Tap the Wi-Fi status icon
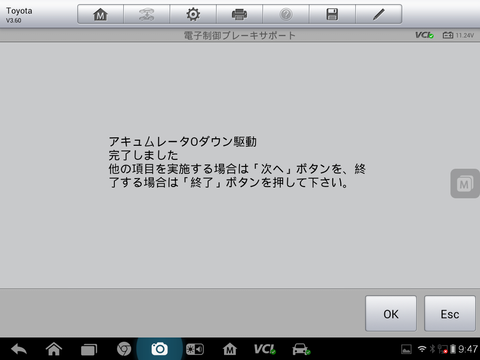Screen dimensions: 480x360 click(422, 349)
